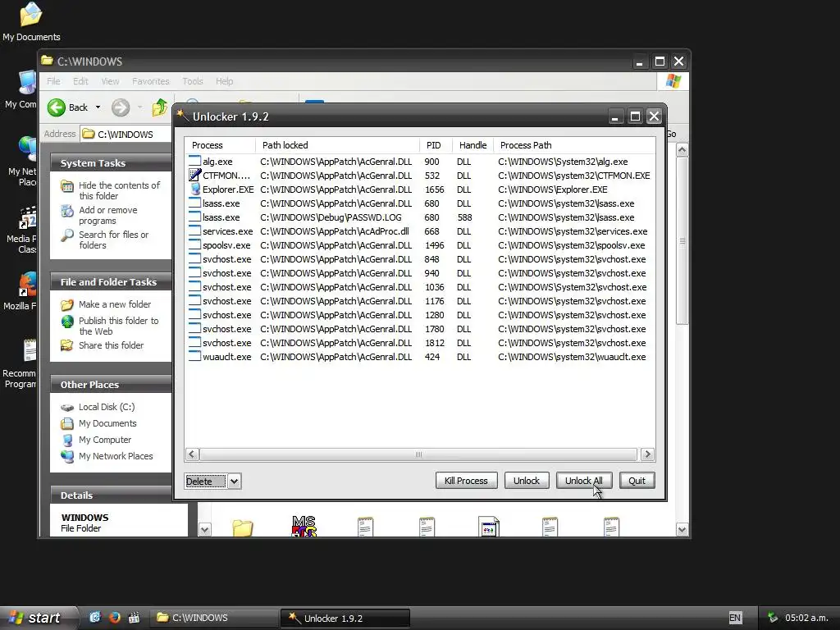Click the Process Path column header
The image size is (840, 630).
(x=574, y=145)
